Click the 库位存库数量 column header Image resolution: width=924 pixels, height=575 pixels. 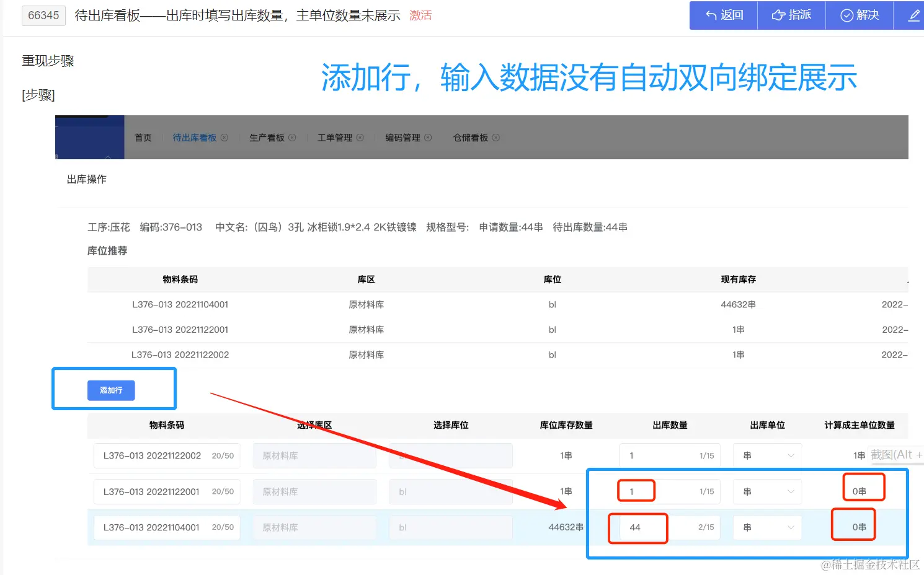coord(566,425)
